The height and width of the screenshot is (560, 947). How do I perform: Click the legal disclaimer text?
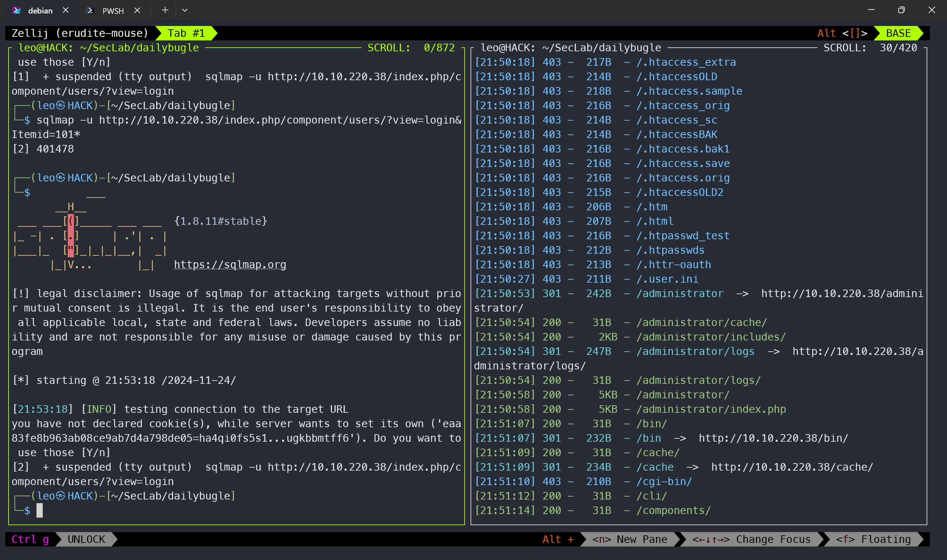[236, 322]
